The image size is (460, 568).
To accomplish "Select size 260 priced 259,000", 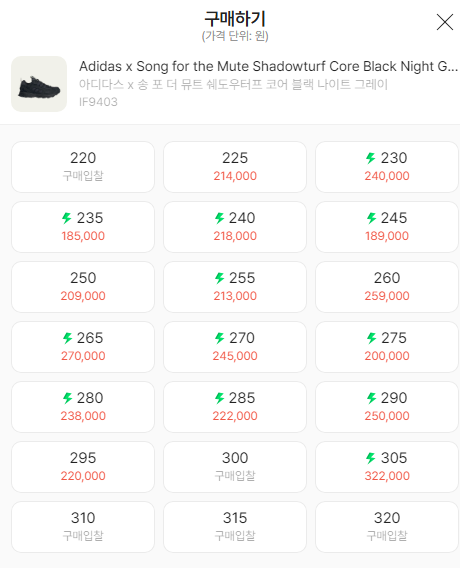I will pyautogui.click(x=387, y=287).
